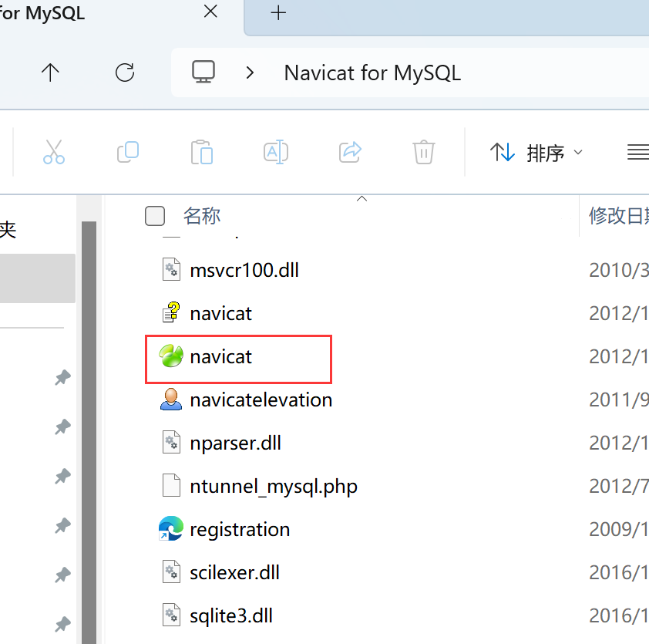This screenshot has height=644, width=649.
Task: Tick the select-all checkbox beside 名称
Action: click(155, 216)
